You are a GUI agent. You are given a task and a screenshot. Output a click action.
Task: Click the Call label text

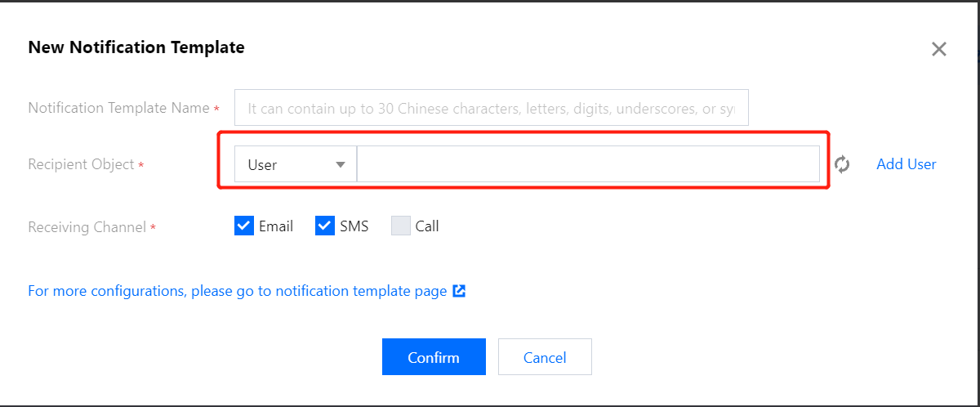click(x=427, y=226)
